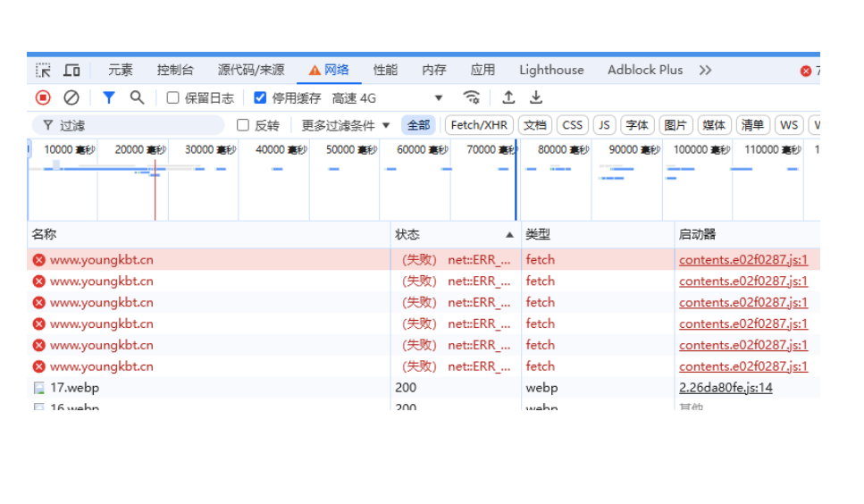Uncheck the 停用缓存 checkbox
Screen dimensions: 864x504
(x=260, y=98)
